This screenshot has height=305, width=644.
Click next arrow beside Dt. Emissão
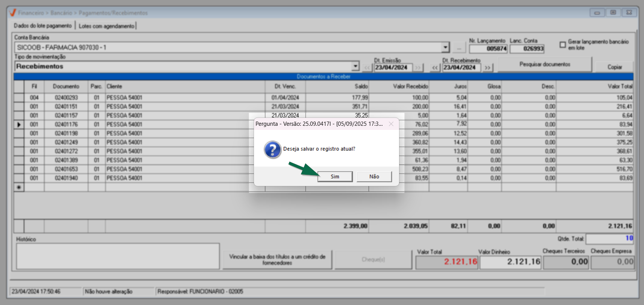tap(418, 68)
